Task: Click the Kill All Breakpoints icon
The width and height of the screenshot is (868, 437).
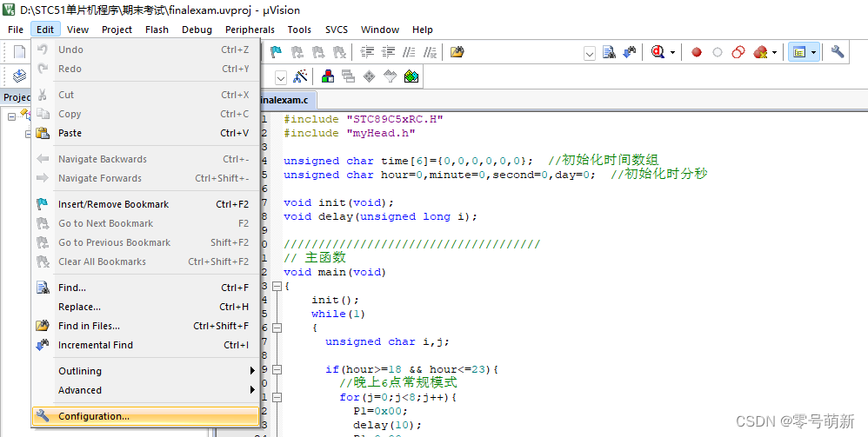Action: pos(760,52)
